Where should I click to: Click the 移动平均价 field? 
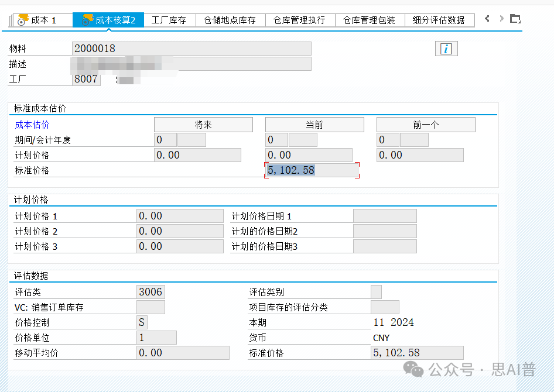(x=182, y=353)
